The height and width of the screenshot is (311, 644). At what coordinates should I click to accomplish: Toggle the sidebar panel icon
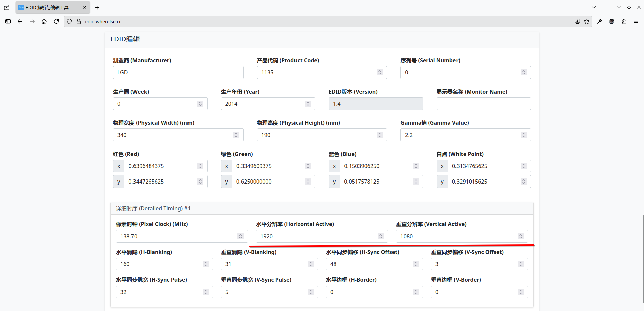[8, 21]
